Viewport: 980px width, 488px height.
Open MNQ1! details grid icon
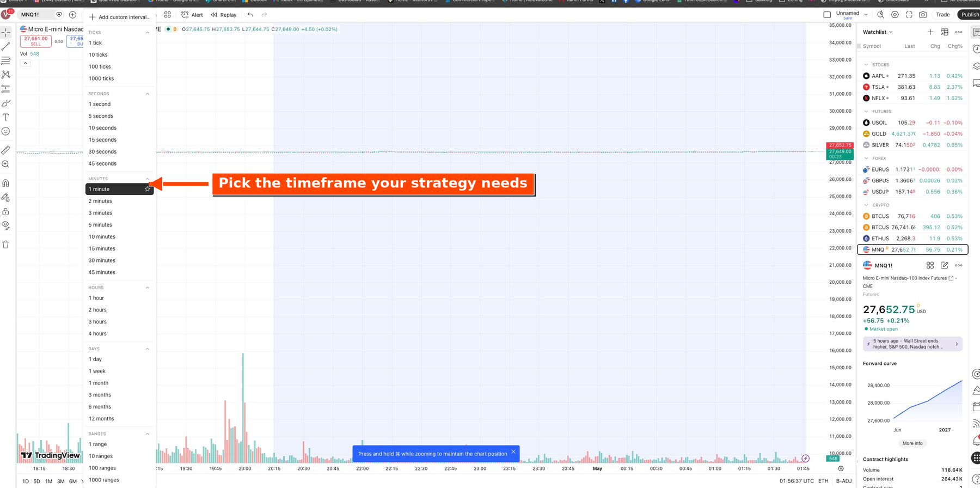coord(930,265)
